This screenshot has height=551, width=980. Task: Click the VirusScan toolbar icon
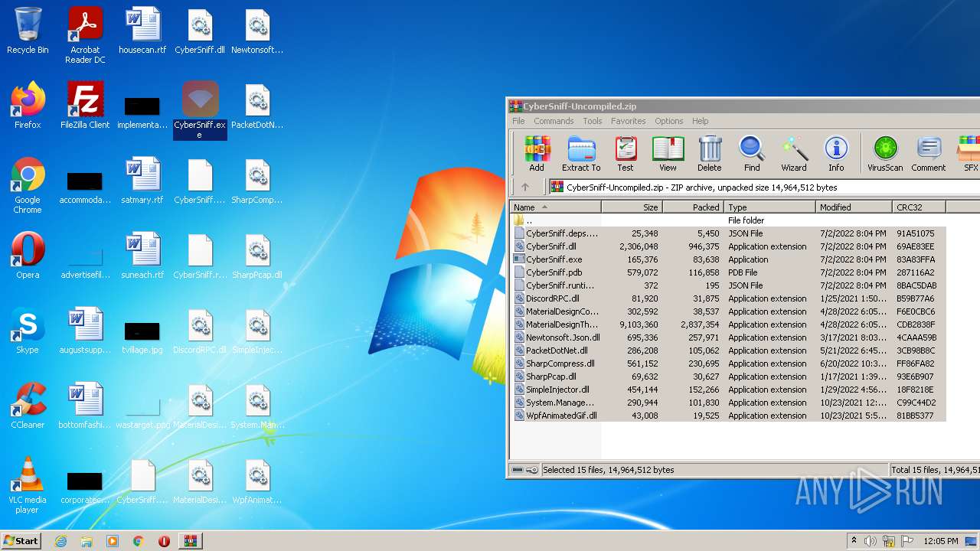(885, 154)
